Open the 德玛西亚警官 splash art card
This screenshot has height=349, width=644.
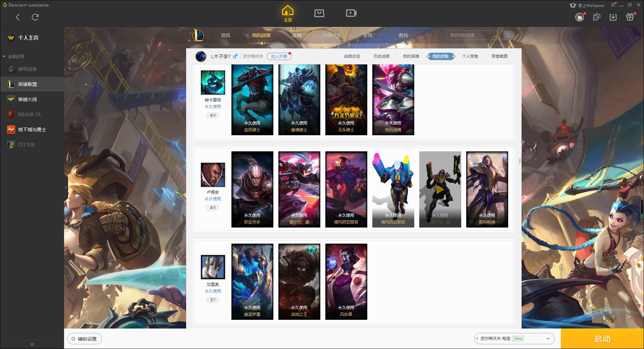(346, 189)
